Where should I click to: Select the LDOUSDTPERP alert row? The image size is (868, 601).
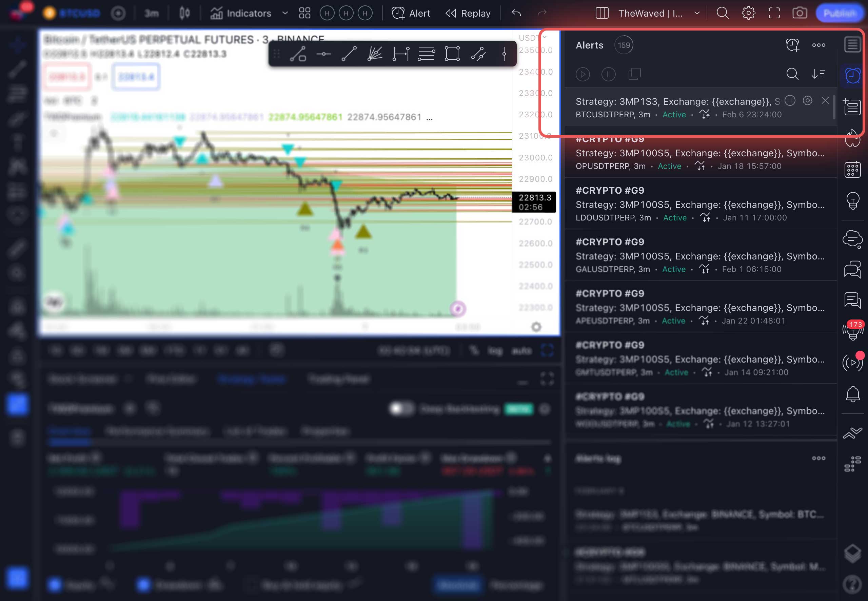(701, 203)
